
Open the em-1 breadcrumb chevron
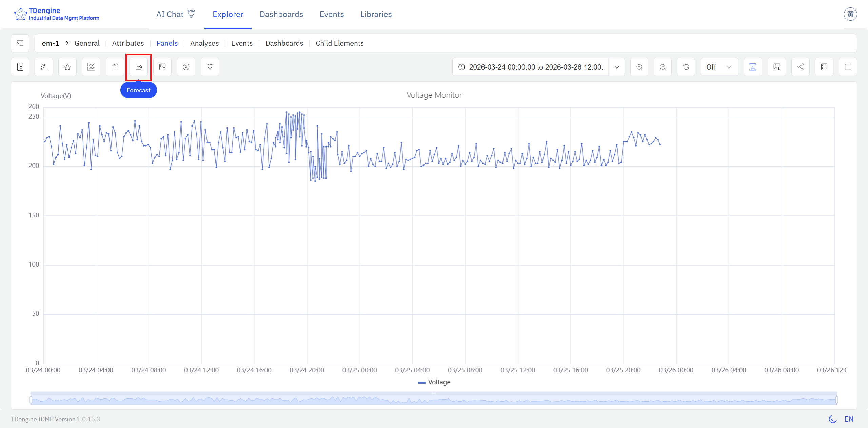67,43
